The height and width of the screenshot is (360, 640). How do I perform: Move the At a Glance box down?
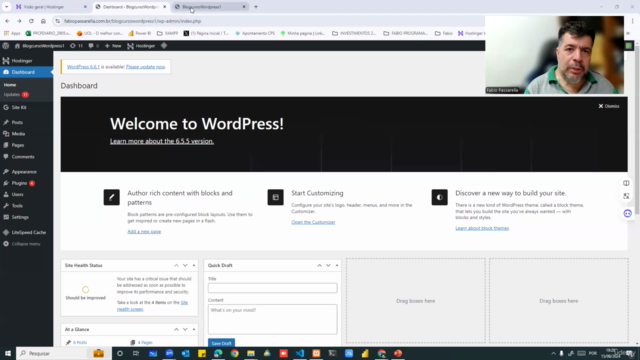(x=185, y=330)
